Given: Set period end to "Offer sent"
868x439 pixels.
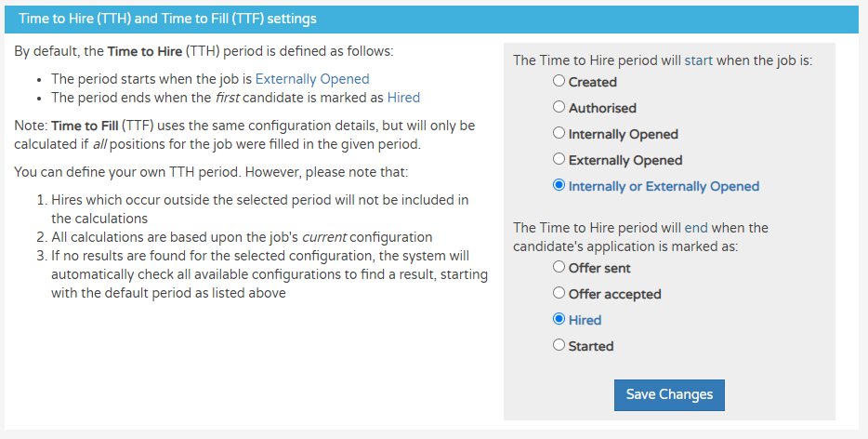Looking at the screenshot, I should coord(559,267).
